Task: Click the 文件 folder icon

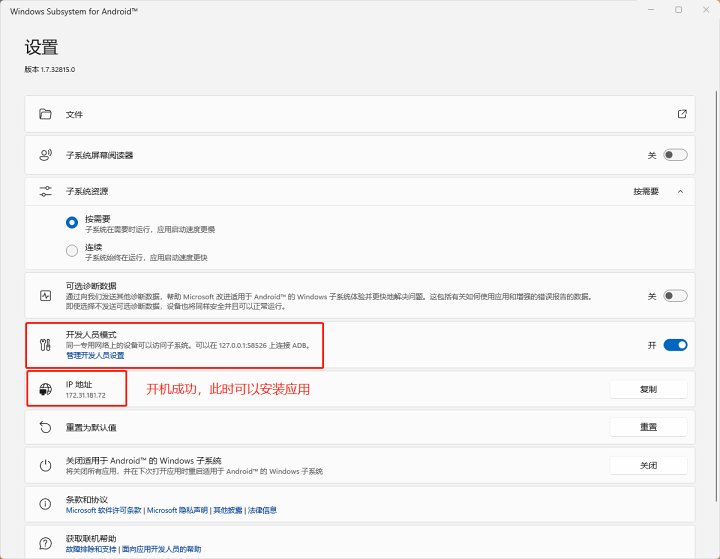Action: click(x=45, y=114)
